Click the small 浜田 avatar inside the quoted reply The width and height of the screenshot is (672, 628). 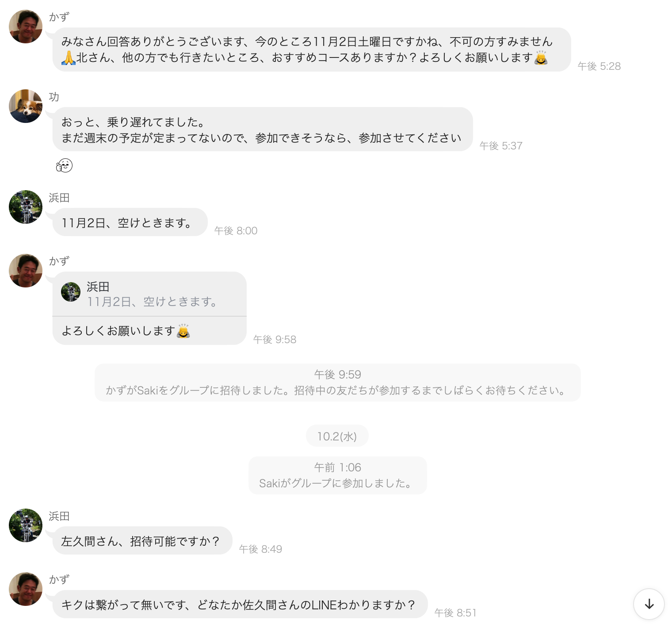point(71,292)
